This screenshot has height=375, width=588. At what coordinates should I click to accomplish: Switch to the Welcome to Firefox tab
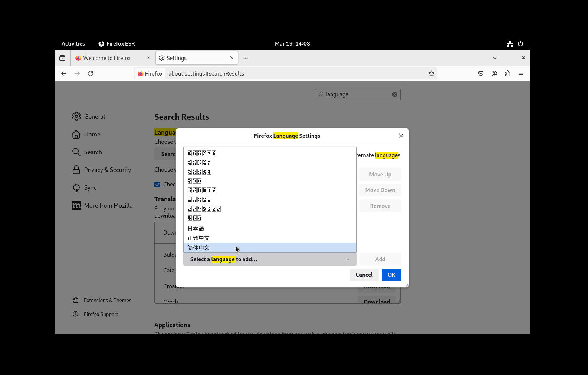click(x=107, y=58)
